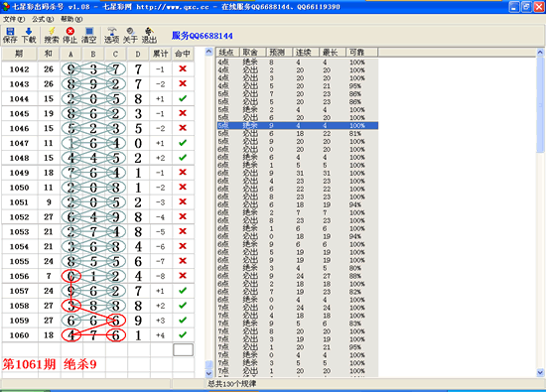Click the red X mark in row 1052
The image size is (546, 392).
183,217
